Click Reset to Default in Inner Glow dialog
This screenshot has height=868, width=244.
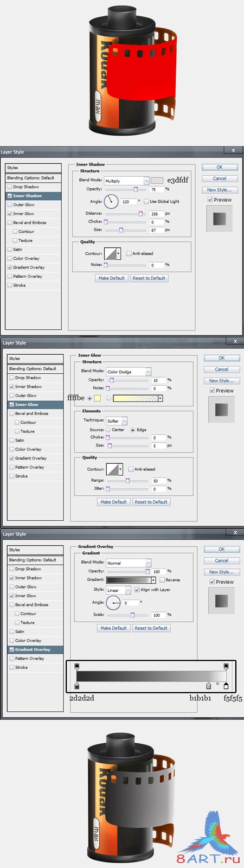[151, 502]
